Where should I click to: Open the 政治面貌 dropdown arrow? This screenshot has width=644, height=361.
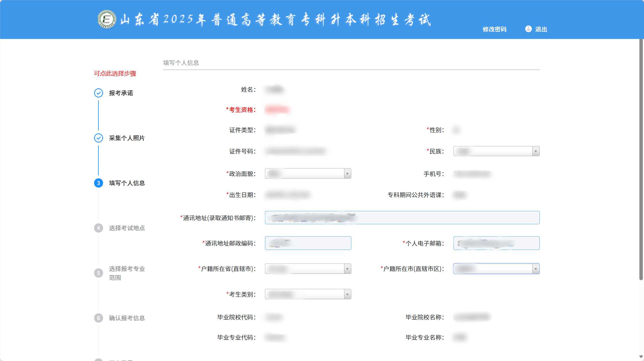click(347, 174)
